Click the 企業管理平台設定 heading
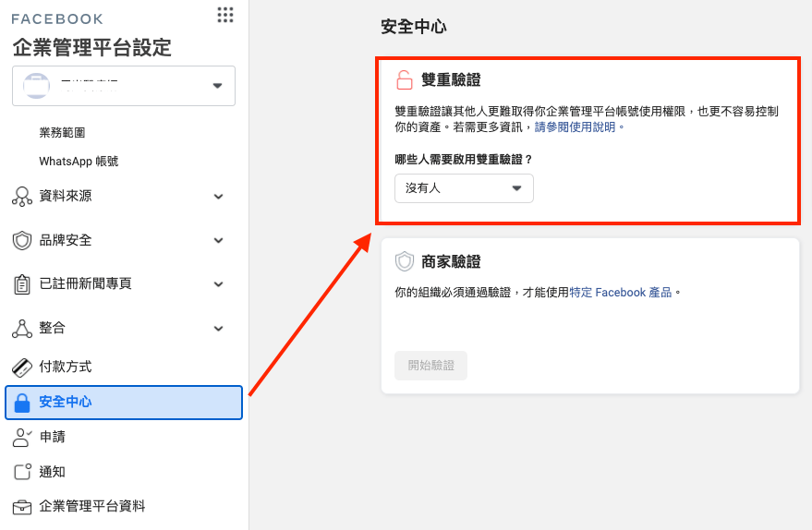The width and height of the screenshot is (812, 530). [92, 48]
